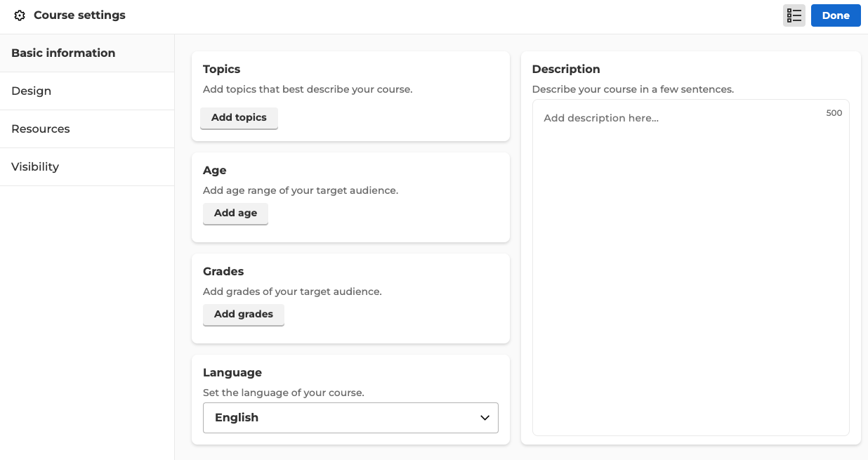The image size is (868, 460).
Task: Focus the Add description text area
Action: 690,267
